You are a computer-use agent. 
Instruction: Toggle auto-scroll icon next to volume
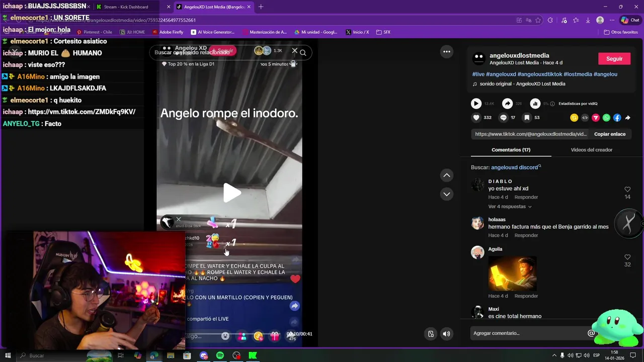point(431,334)
